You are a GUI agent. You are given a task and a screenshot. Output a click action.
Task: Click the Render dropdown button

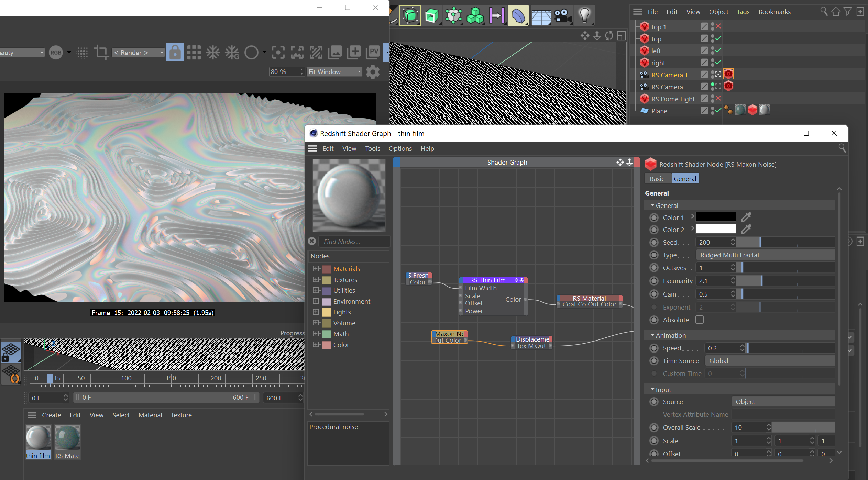(x=138, y=53)
